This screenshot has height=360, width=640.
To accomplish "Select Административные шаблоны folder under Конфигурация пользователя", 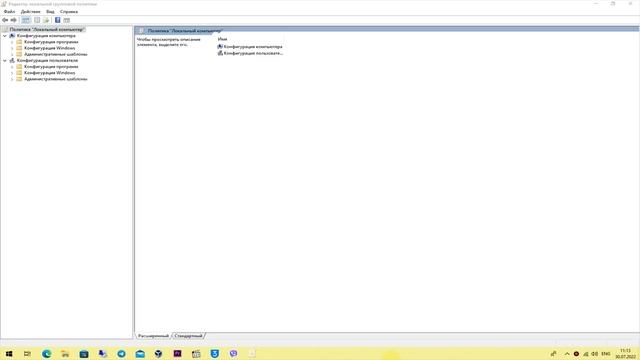I will point(56,79).
